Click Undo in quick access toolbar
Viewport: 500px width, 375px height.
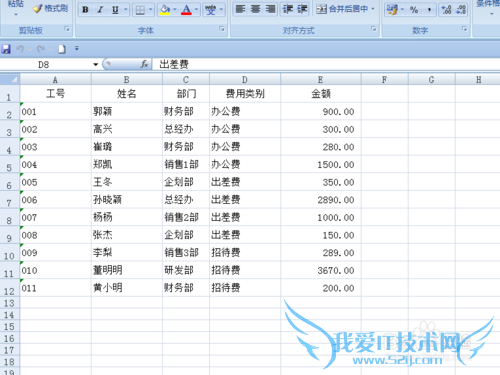pyautogui.click(x=20, y=49)
